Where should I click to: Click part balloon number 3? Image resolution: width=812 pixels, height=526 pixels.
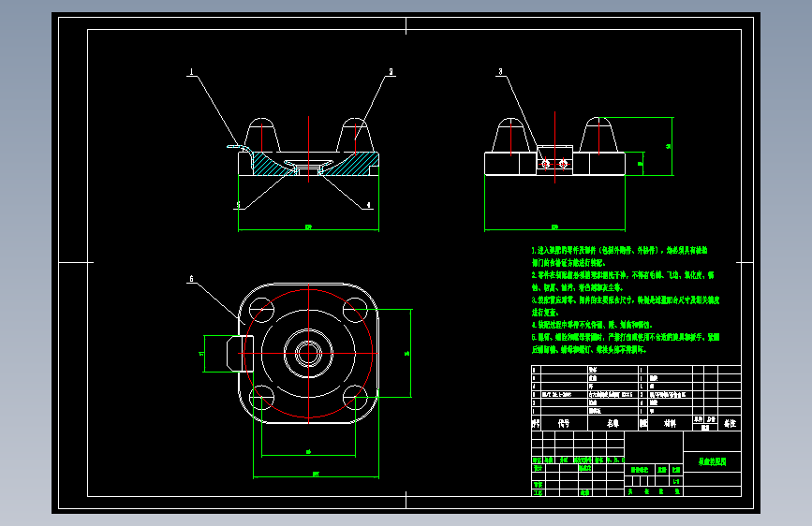point(500,72)
